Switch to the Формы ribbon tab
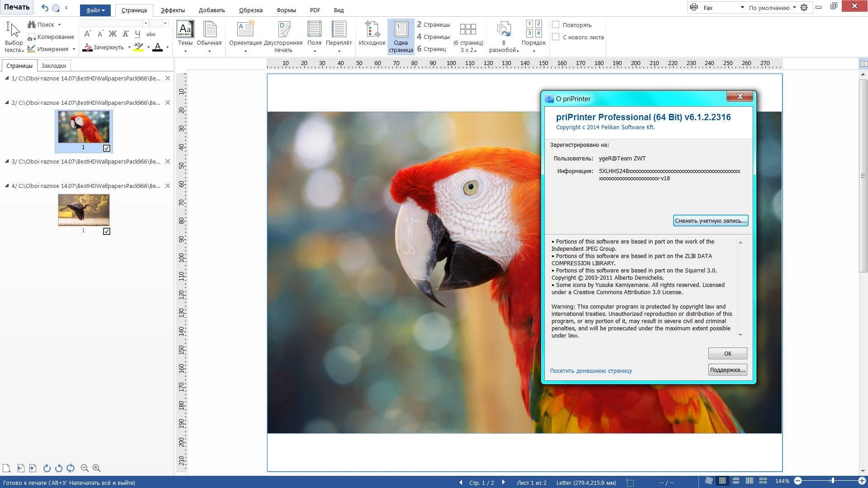The image size is (868, 488). [x=286, y=10]
